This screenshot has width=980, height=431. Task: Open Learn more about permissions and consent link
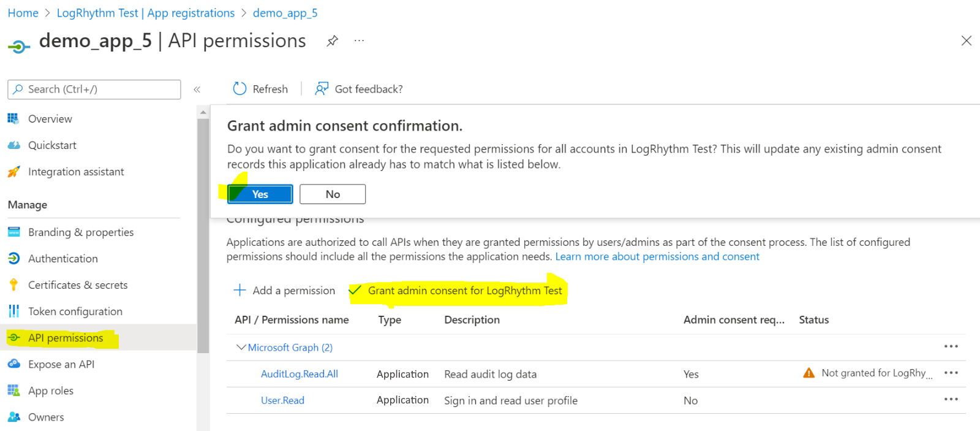[657, 256]
